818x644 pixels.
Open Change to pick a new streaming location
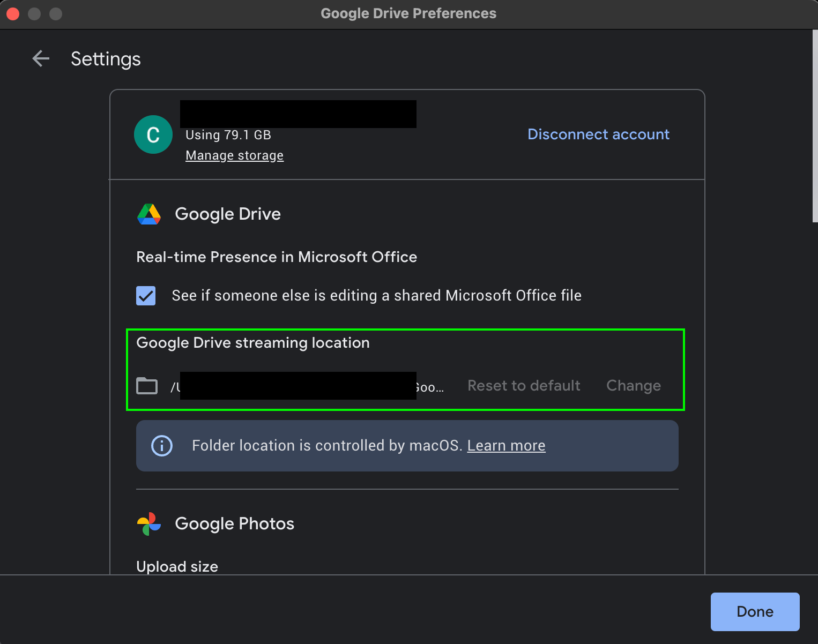tap(633, 385)
